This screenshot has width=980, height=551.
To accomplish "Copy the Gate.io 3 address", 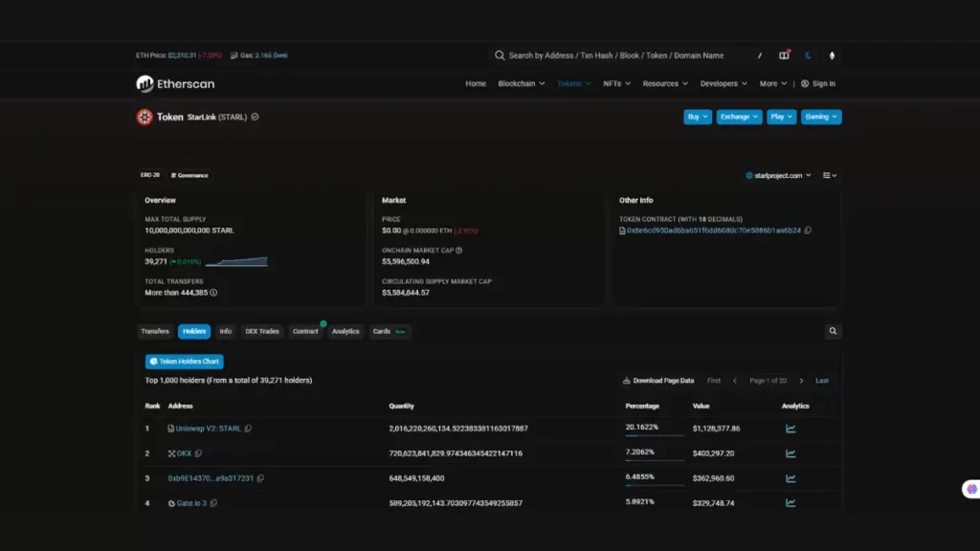I will (x=214, y=503).
